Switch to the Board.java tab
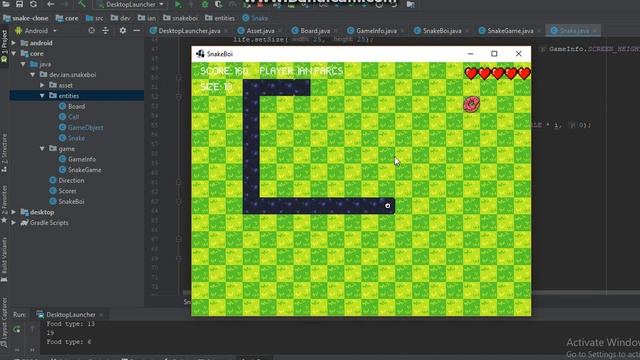 [x=315, y=31]
